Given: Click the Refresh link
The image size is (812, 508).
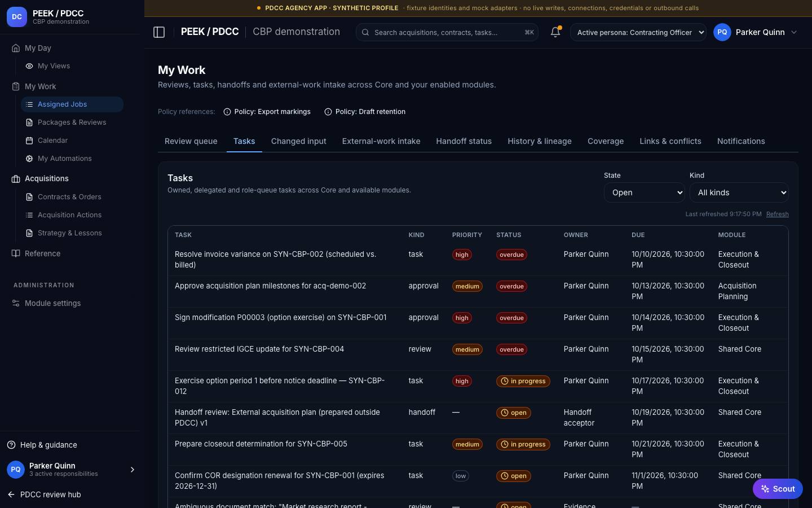Looking at the screenshot, I should click(777, 214).
